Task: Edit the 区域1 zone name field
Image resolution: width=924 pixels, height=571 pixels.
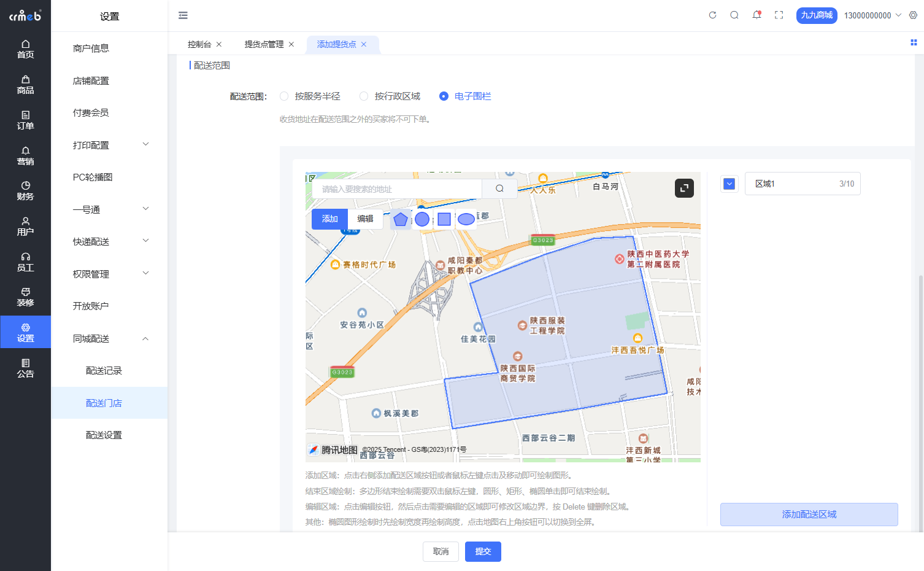Action: [803, 184]
